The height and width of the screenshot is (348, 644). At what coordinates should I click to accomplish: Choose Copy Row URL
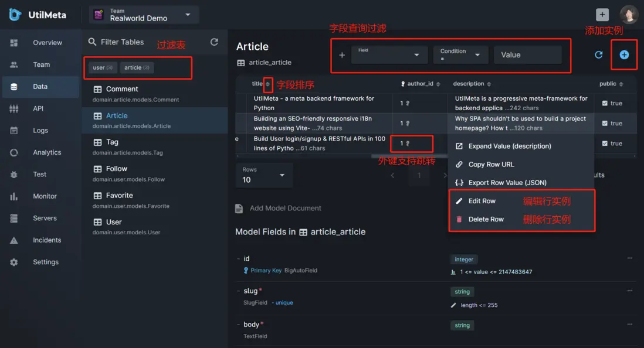tap(521, 165)
